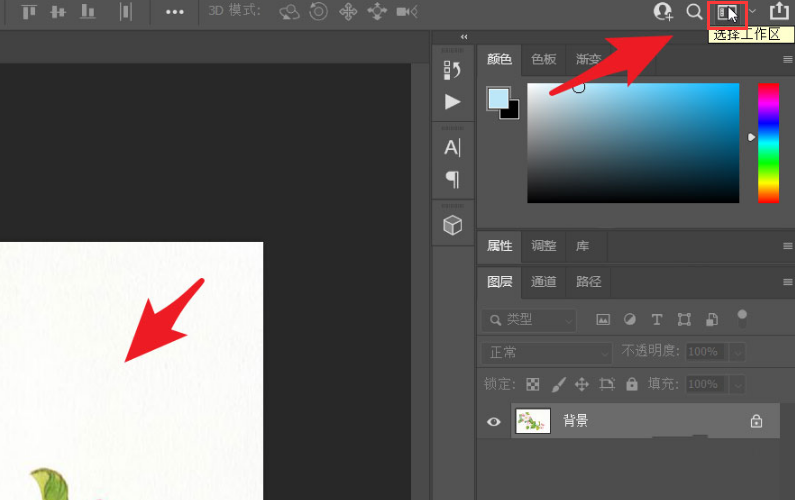This screenshot has height=500, width=795.
Task: Select the 背景 layer name
Action: (575, 421)
